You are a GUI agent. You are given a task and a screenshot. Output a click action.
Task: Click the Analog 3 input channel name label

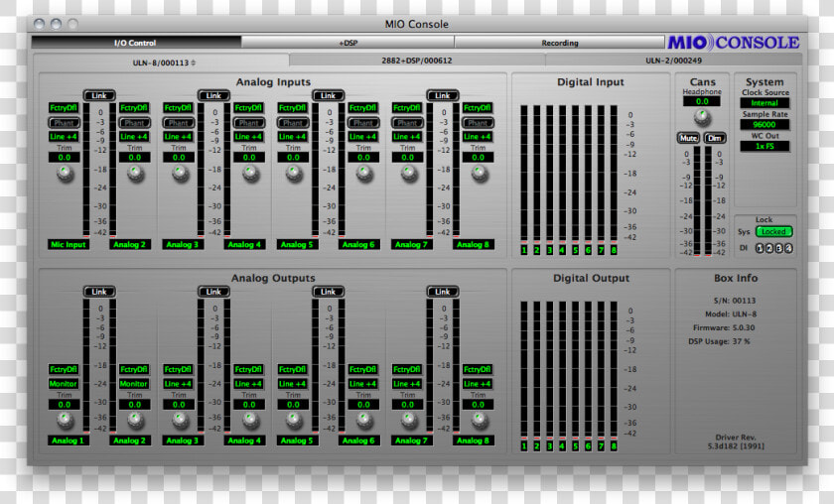coord(183,244)
